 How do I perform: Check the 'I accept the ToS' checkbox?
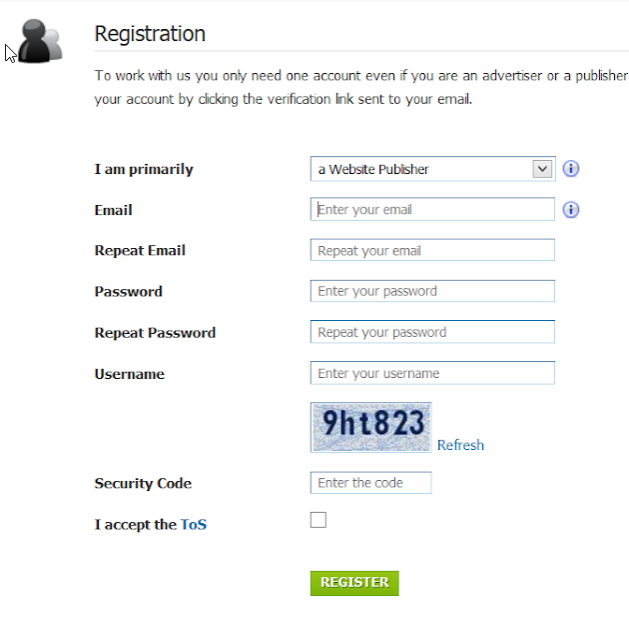(318, 520)
